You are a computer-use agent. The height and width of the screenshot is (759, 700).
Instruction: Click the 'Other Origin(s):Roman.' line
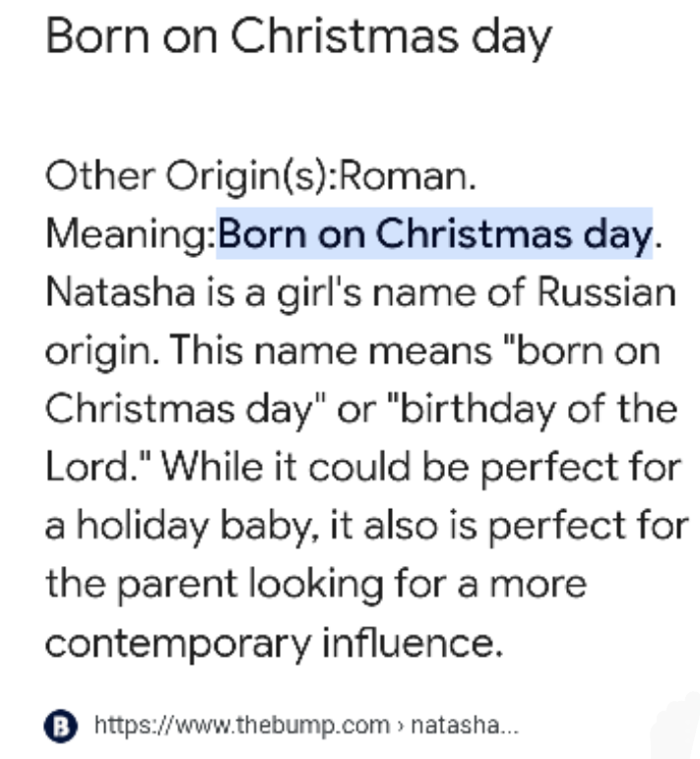coord(261,177)
